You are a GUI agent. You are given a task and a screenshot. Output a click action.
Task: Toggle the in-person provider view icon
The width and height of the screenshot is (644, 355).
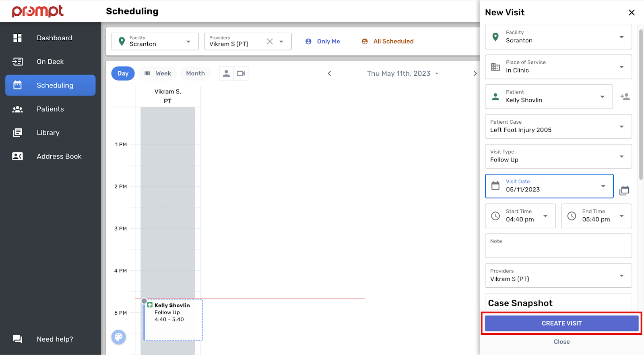click(226, 73)
